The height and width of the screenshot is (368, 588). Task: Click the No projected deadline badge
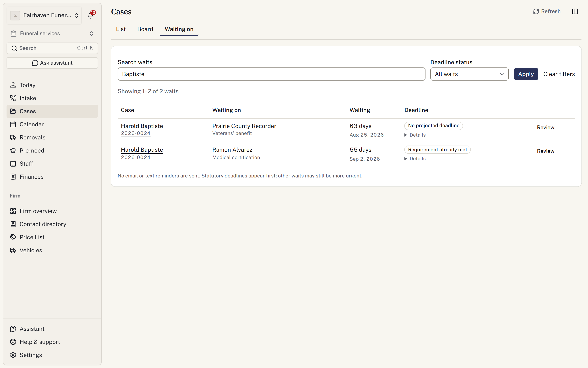point(433,126)
